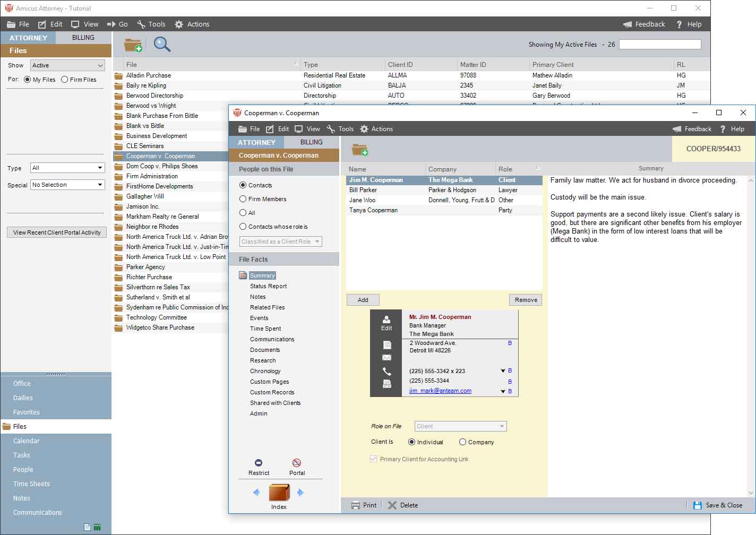The width and height of the screenshot is (756, 535).
Task: Expand phone number dropdown arrow for (225) 555-3342
Action: (x=503, y=371)
